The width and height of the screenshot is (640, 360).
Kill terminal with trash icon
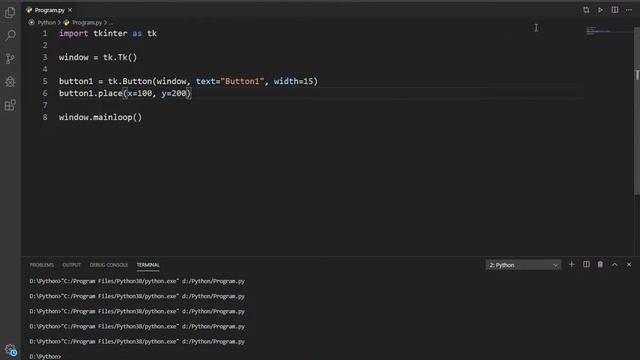tap(600, 264)
